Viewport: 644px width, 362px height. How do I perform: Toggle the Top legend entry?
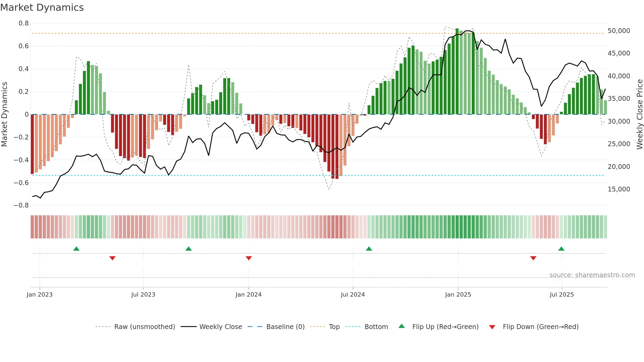[325, 327]
